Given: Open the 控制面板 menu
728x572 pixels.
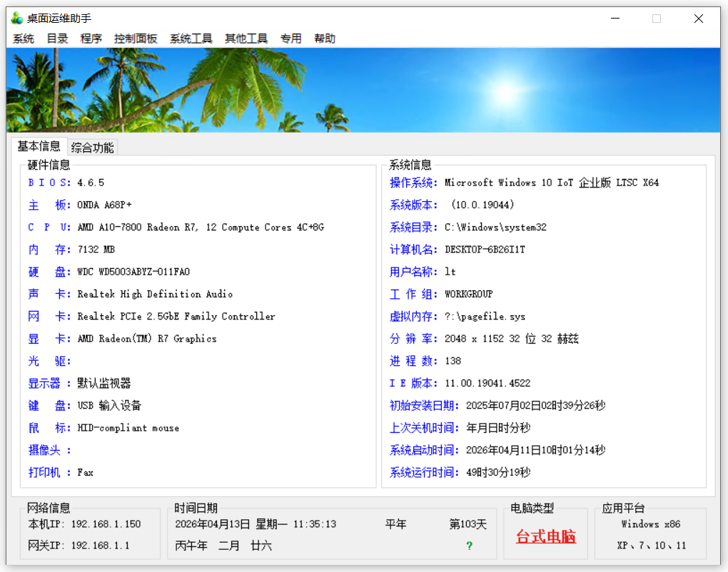Looking at the screenshot, I should click(x=136, y=39).
